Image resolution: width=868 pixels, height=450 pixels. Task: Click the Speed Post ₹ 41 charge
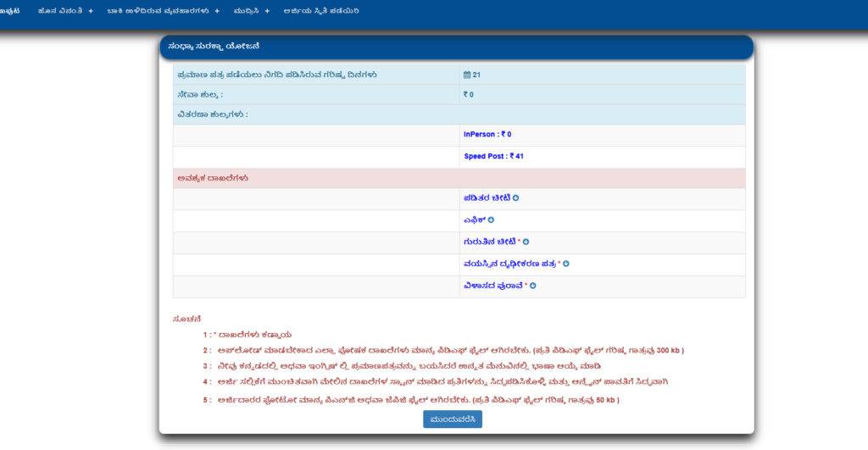click(x=493, y=157)
